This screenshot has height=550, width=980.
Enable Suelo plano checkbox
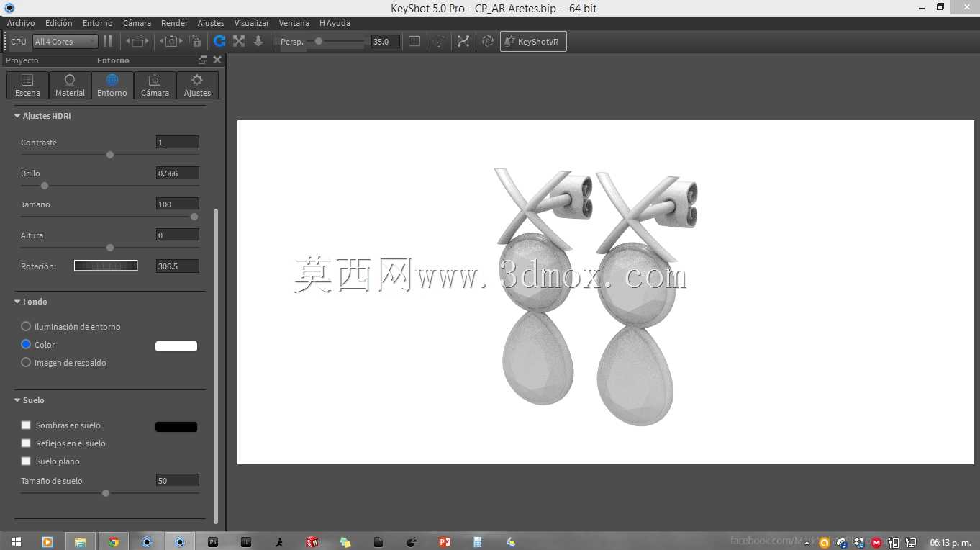point(26,461)
